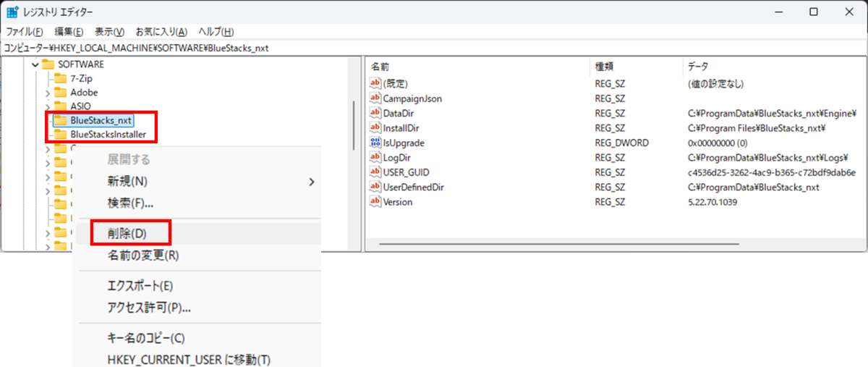Click the DWORD binary icon beside IsUpgrade

click(x=375, y=143)
